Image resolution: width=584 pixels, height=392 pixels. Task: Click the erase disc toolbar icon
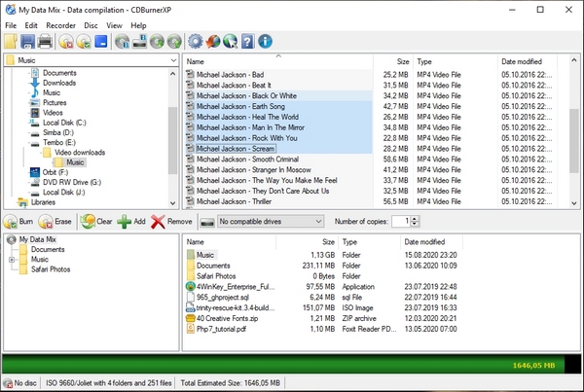(x=66, y=41)
